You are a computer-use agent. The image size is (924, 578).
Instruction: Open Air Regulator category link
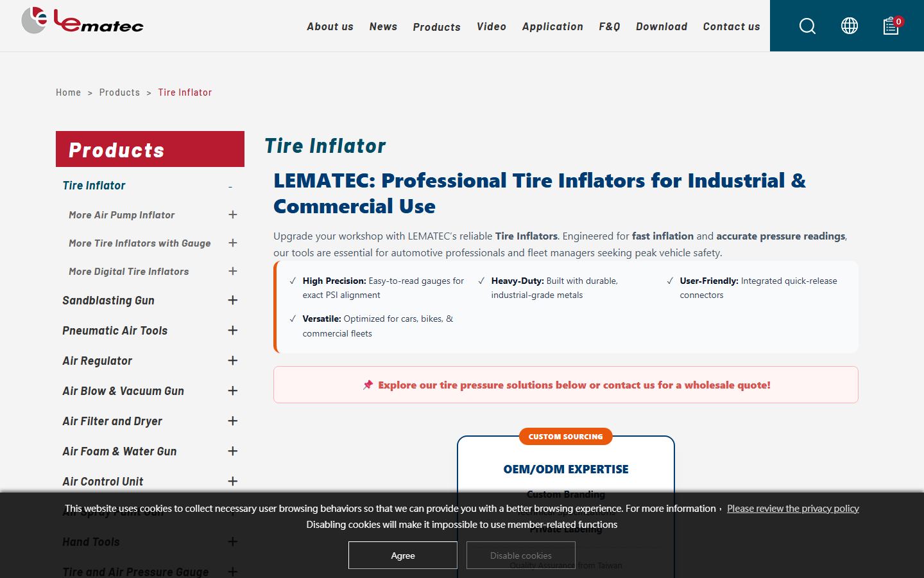click(x=97, y=361)
